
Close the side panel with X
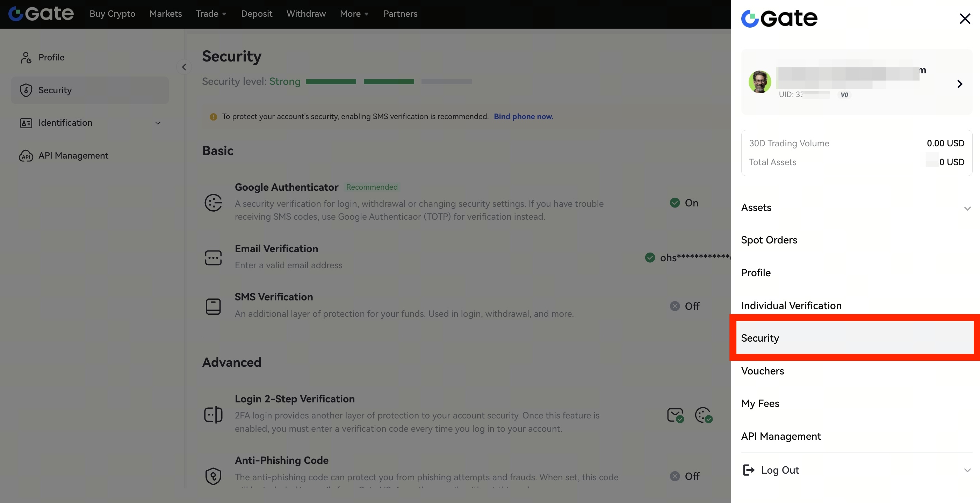tap(965, 19)
